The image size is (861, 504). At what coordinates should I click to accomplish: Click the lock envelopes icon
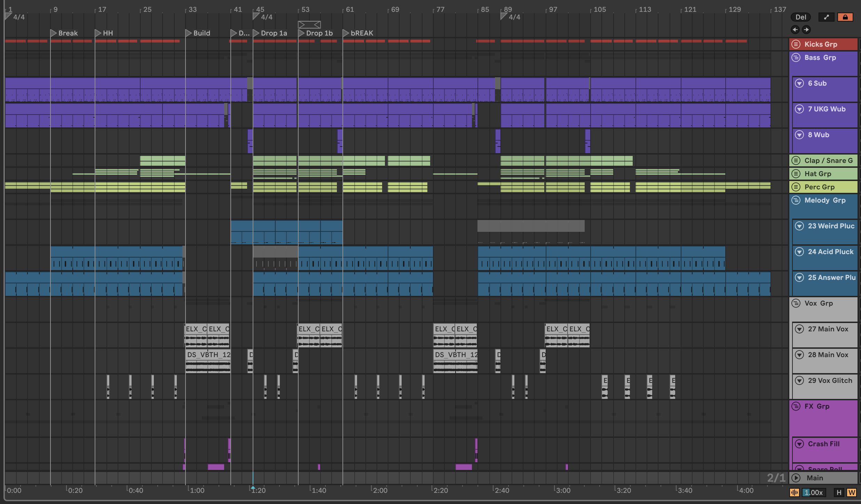[845, 17]
